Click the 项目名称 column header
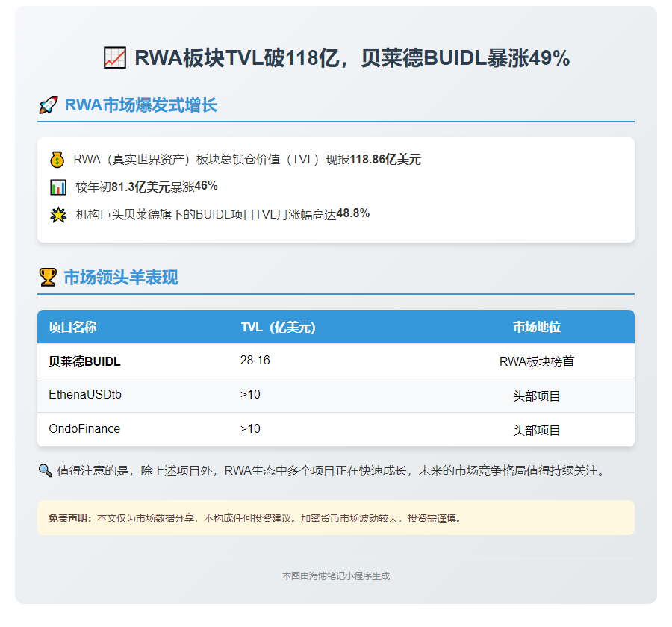672x627 pixels. (72, 327)
